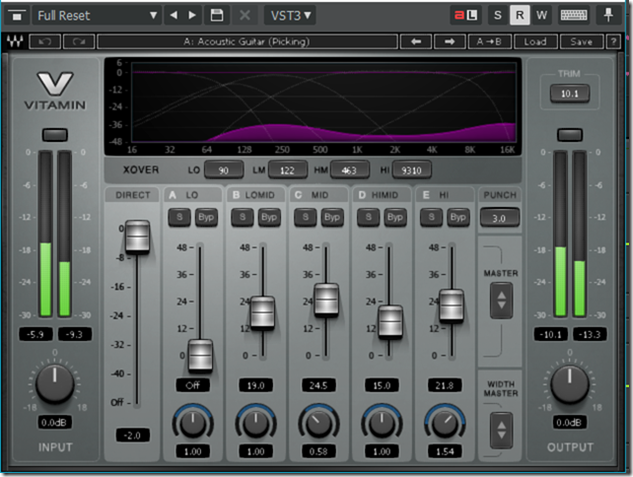Toggle the R read automation button

tap(519, 15)
